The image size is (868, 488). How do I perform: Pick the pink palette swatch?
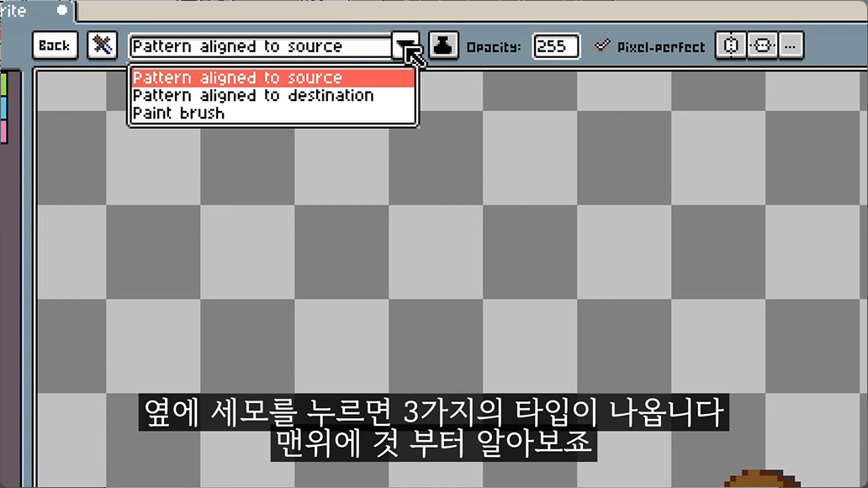pos(3,132)
